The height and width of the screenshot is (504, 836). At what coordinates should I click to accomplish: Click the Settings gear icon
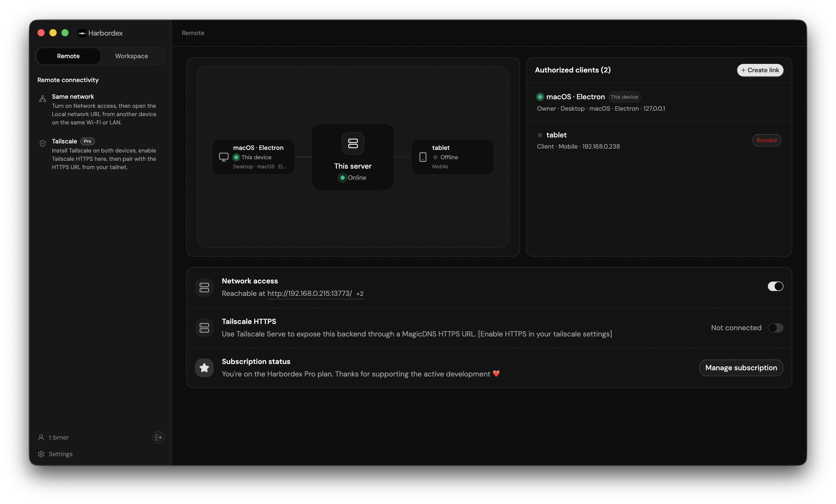point(41,454)
